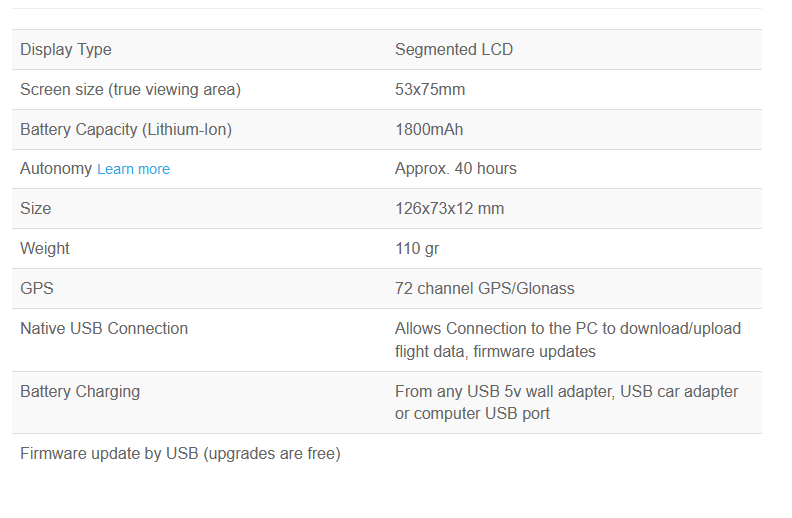The image size is (792, 518).
Task: Click the Display Type label
Action: pyautogui.click(x=66, y=50)
